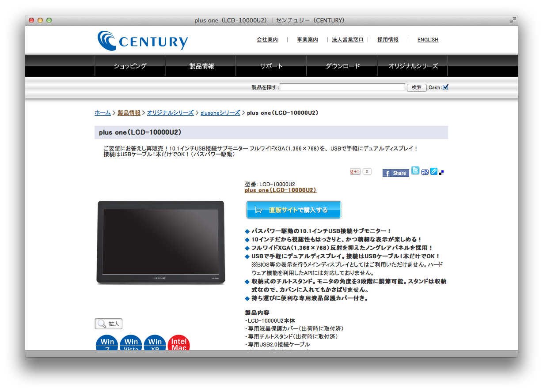This screenshot has width=543, height=392.
Task: Click the blue paperclip clip icon
Action: (434, 171)
